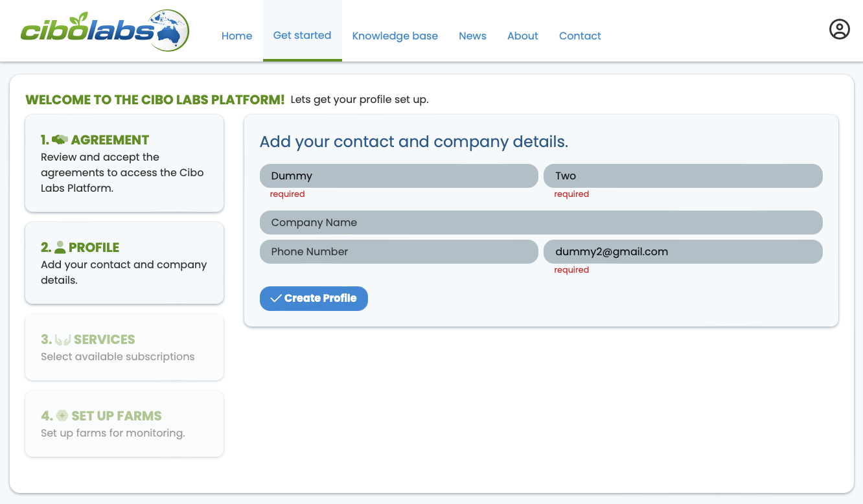The height and width of the screenshot is (504, 863).
Task: Click the handshake icon beside AGREEMENT
Action: tap(60, 138)
